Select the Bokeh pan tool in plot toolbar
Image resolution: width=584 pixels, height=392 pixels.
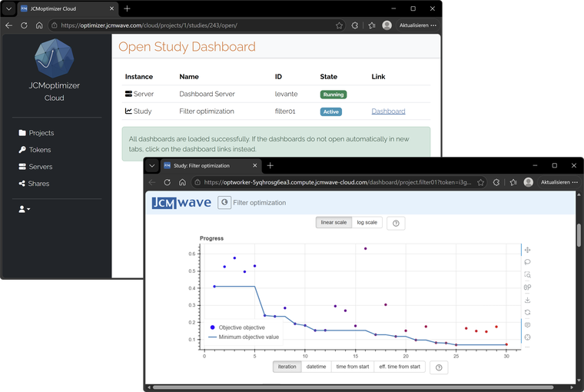click(527, 250)
